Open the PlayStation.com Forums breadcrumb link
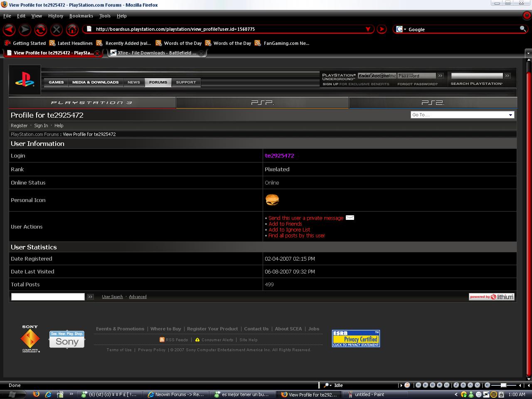Screen dimensions: 532x399 coord(34,134)
